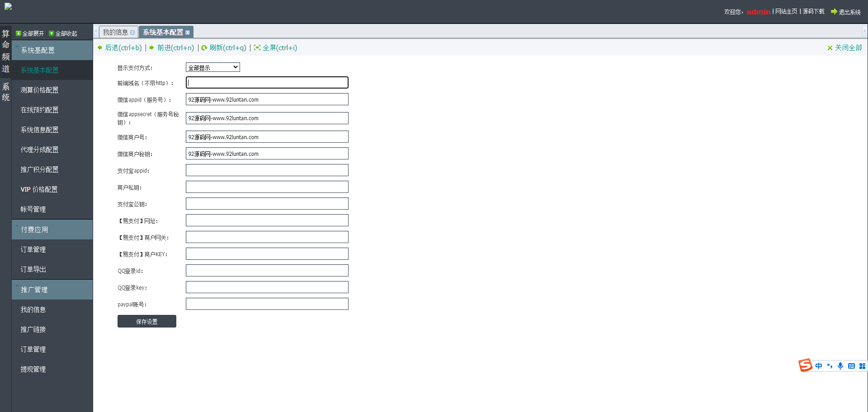The width and height of the screenshot is (868, 412).
Task: Open the 显示支付方式 dropdown
Action: 213,67
